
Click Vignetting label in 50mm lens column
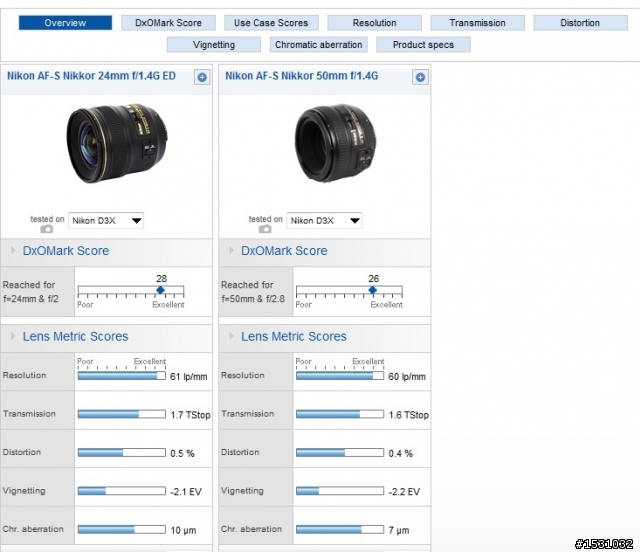coord(242,490)
